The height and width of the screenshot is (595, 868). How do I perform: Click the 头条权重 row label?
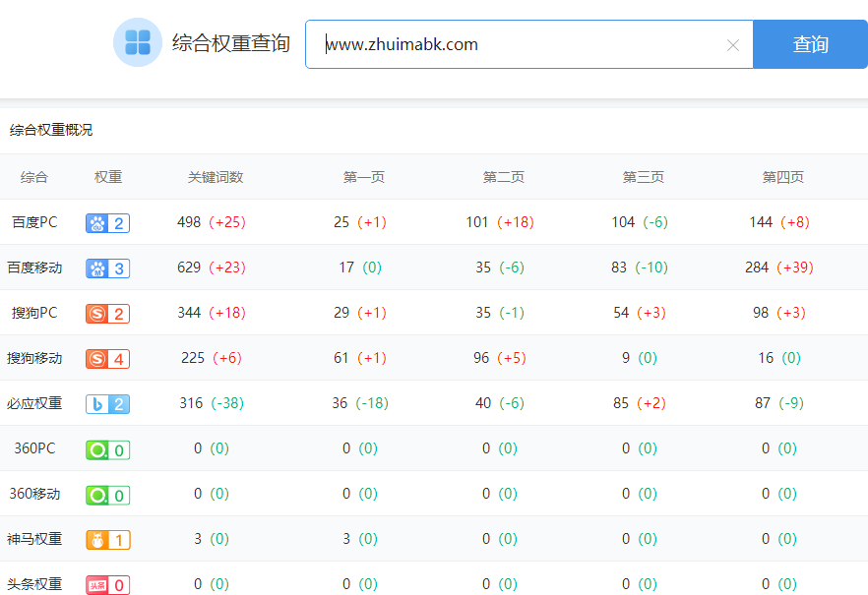[34, 584]
